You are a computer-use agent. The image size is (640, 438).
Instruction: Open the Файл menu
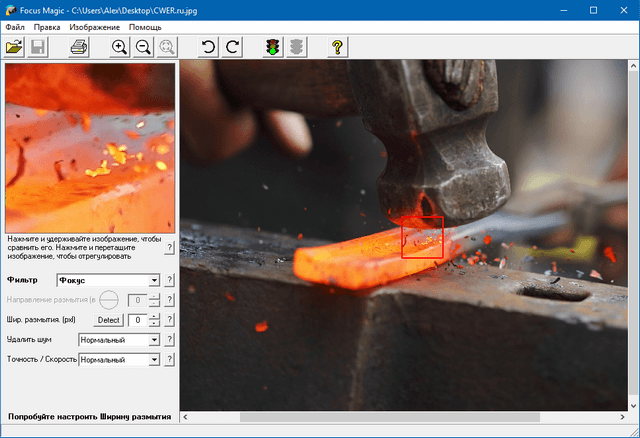(15, 27)
